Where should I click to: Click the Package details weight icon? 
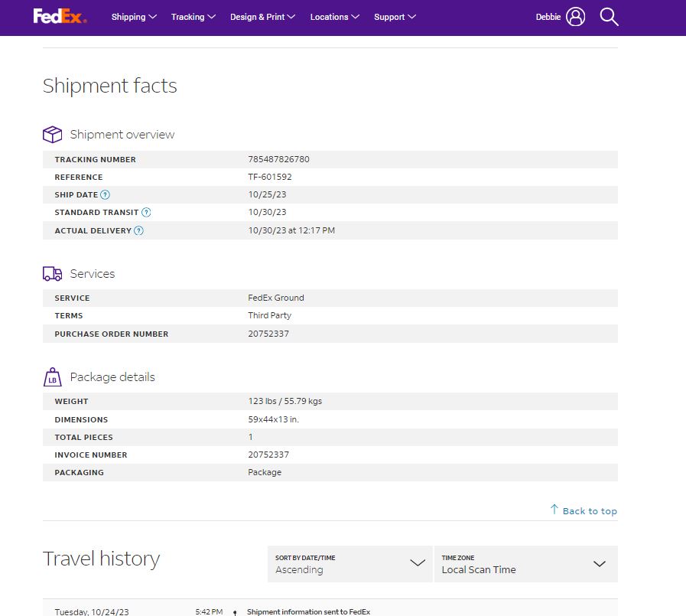(53, 377)
